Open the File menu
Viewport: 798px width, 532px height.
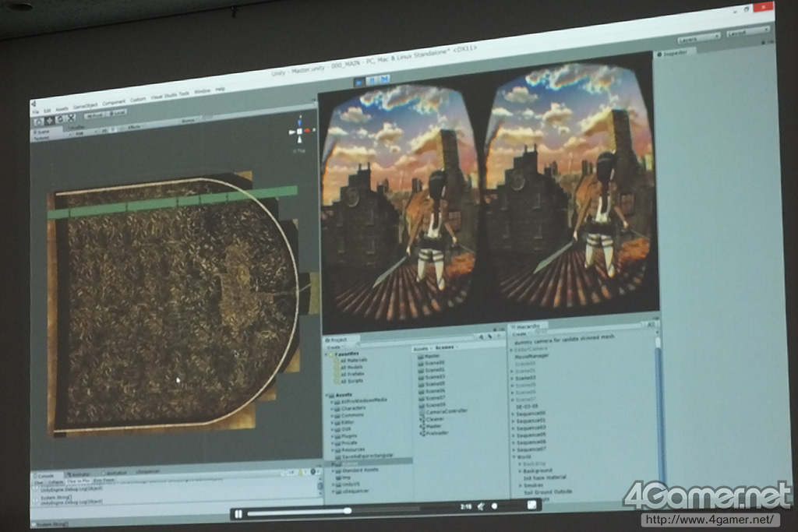pos(36,112)
